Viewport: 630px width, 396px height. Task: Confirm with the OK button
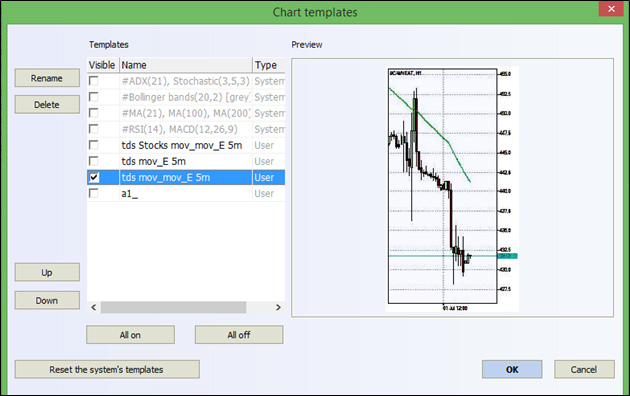tap(512, 369)
